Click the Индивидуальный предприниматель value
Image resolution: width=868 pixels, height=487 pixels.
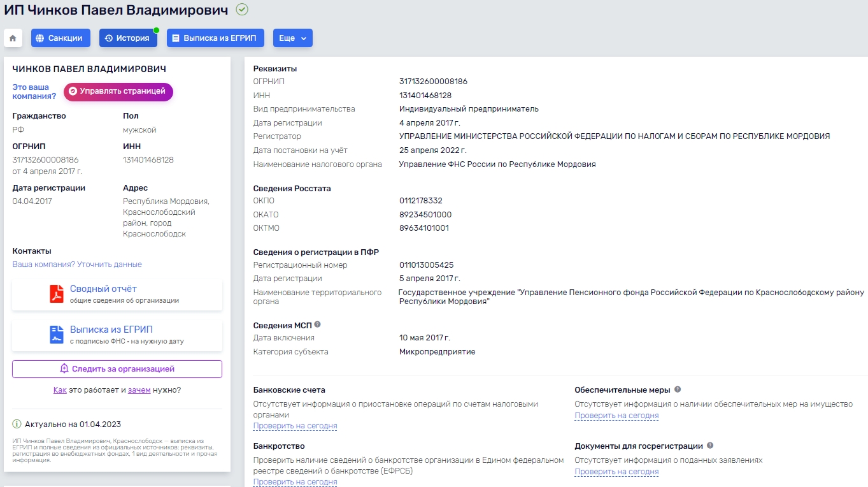coord(469,109)
